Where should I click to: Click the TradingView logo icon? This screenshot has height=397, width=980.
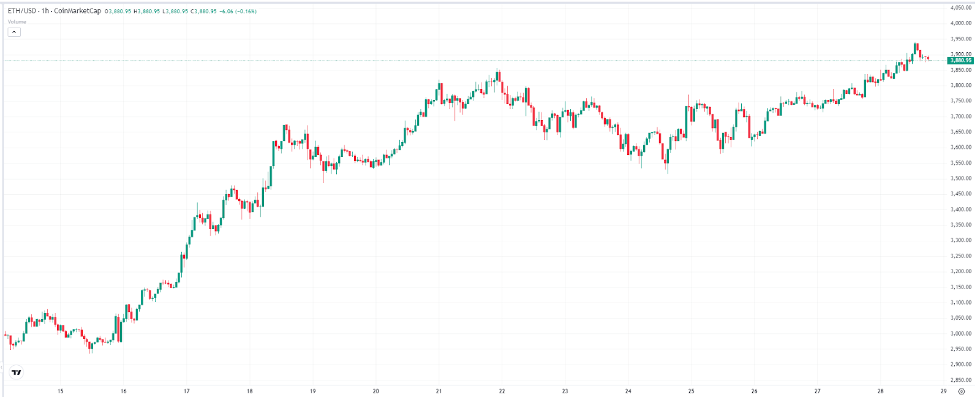pos(17,372)
